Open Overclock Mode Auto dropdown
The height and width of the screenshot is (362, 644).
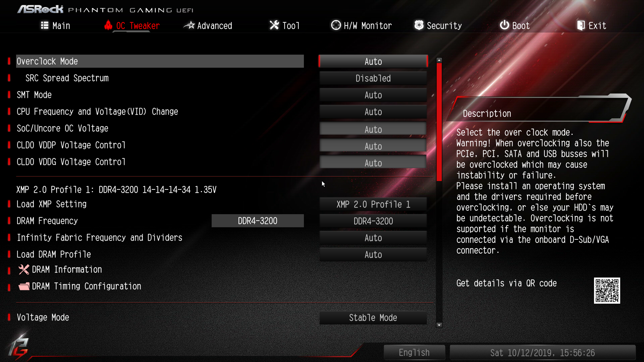(373, 62)
